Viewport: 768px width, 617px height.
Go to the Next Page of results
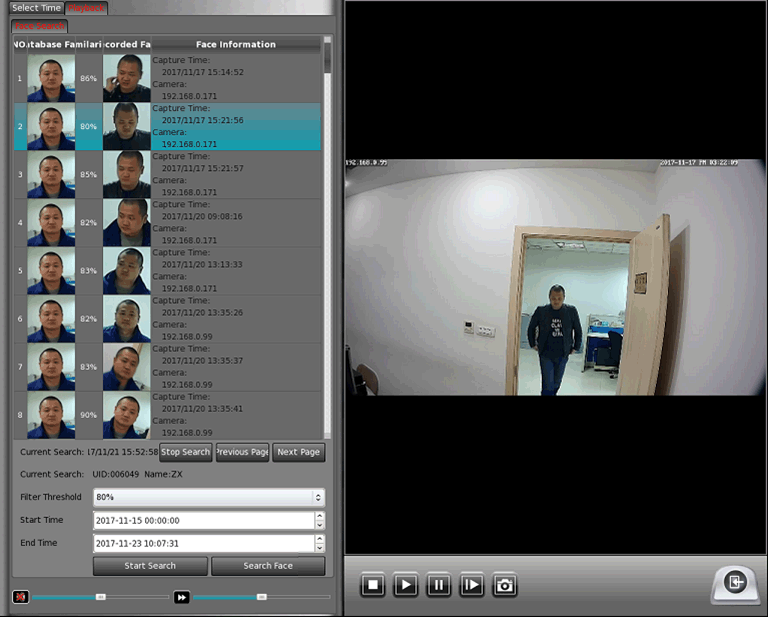tap(299, 452)
